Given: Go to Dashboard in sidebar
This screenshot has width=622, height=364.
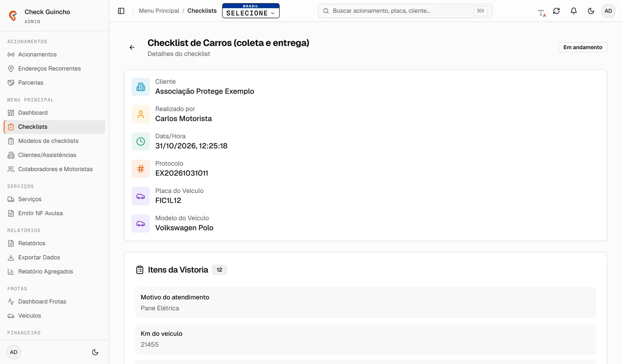Looking at the screenshot, I should (x=54, y=113).
